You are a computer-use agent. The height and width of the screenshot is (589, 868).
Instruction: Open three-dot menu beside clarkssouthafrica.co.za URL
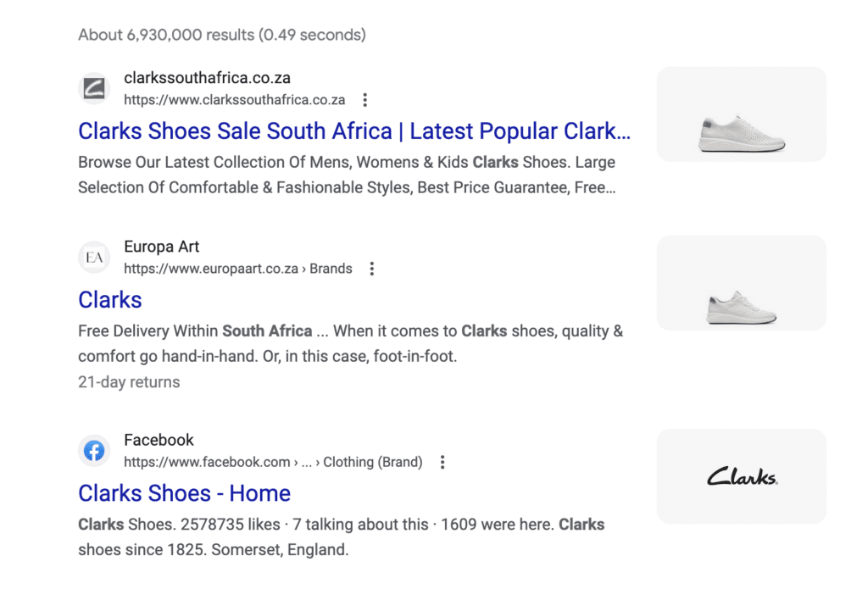click(365, 100)
